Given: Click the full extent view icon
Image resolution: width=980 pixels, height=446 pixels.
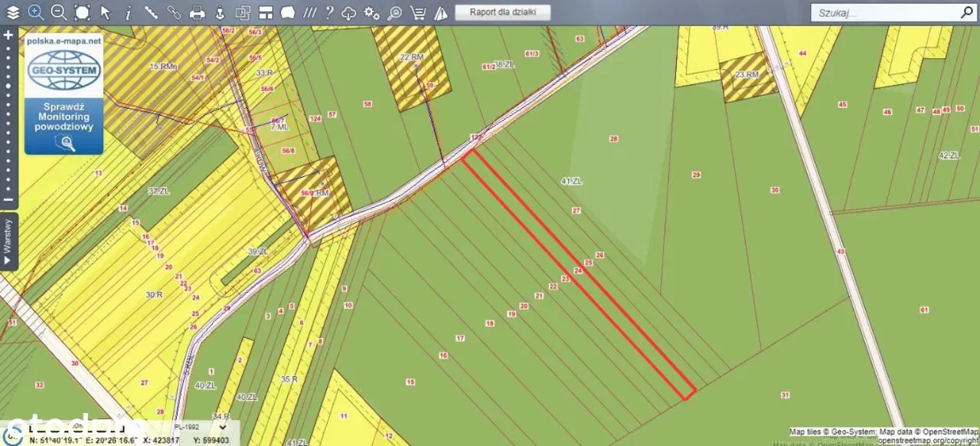Looking at the screenshot, I should (x=82, y=12).
